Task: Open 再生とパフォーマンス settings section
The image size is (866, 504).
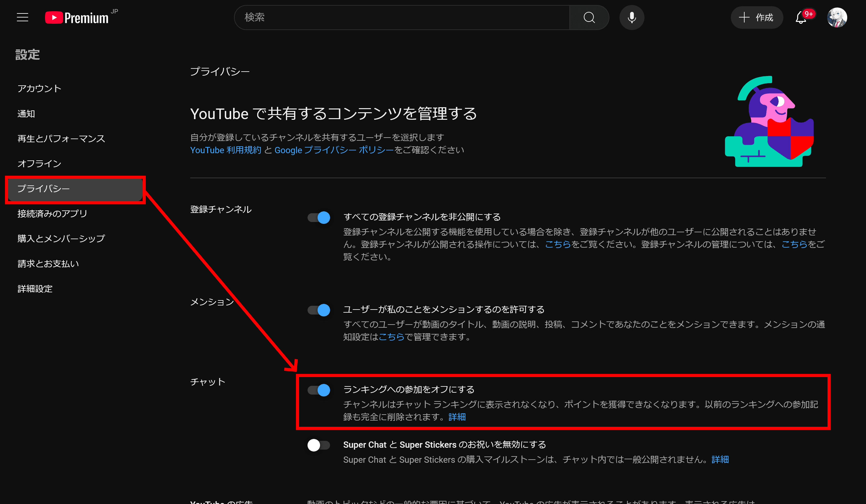Action: click(61, 139)
